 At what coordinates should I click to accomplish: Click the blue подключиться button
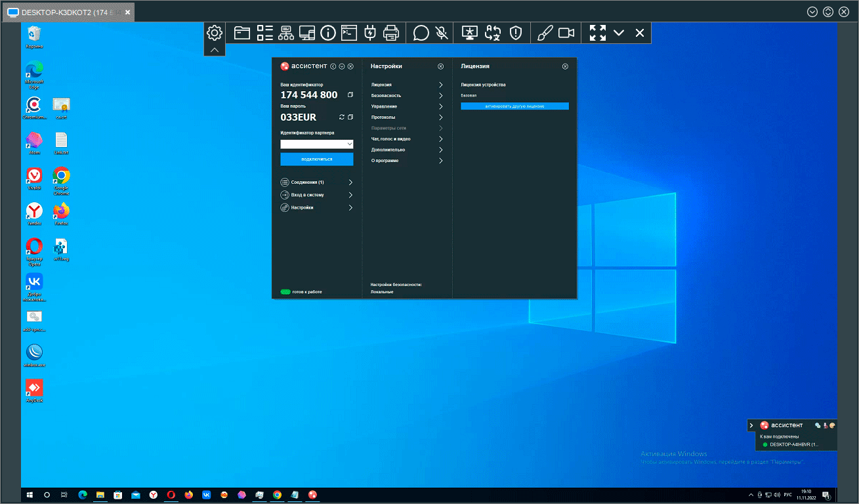316,159
